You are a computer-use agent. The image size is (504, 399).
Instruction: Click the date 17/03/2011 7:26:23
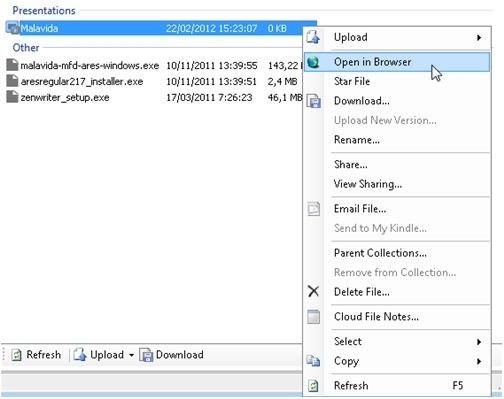point(209,97)
